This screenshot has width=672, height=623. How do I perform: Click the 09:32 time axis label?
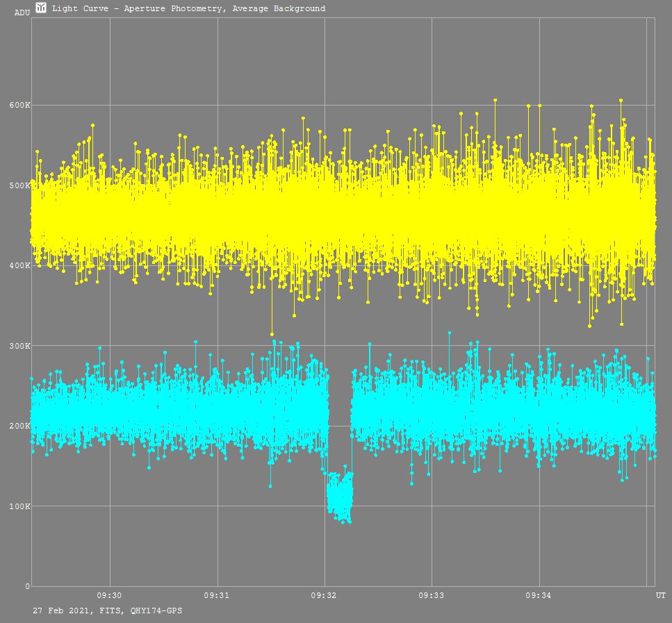tap(324, 595)
